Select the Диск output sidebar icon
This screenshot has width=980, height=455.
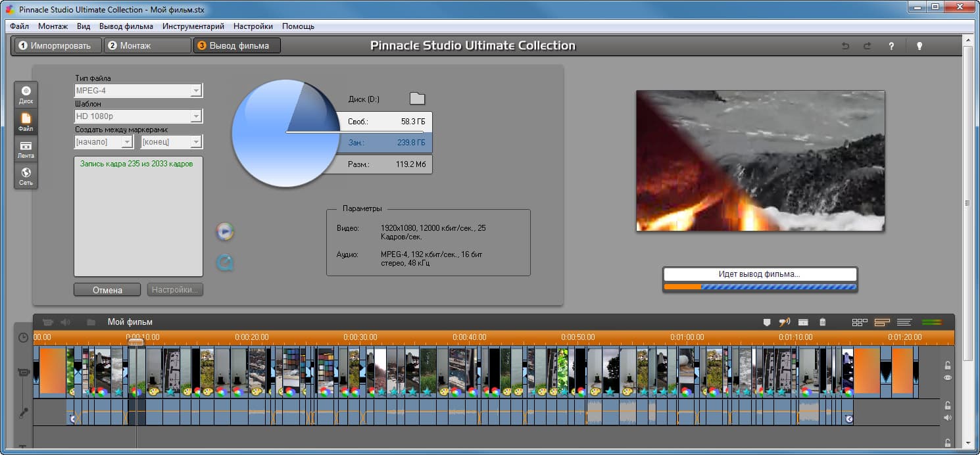pos(26,95)
